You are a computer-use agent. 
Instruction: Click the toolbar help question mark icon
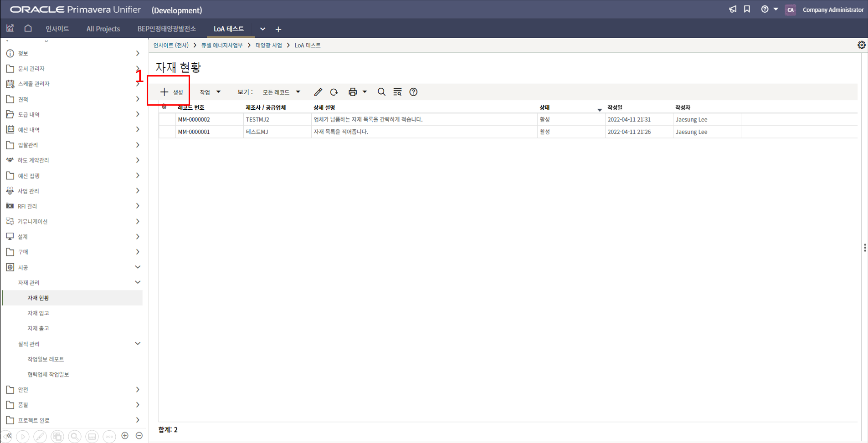413,92
